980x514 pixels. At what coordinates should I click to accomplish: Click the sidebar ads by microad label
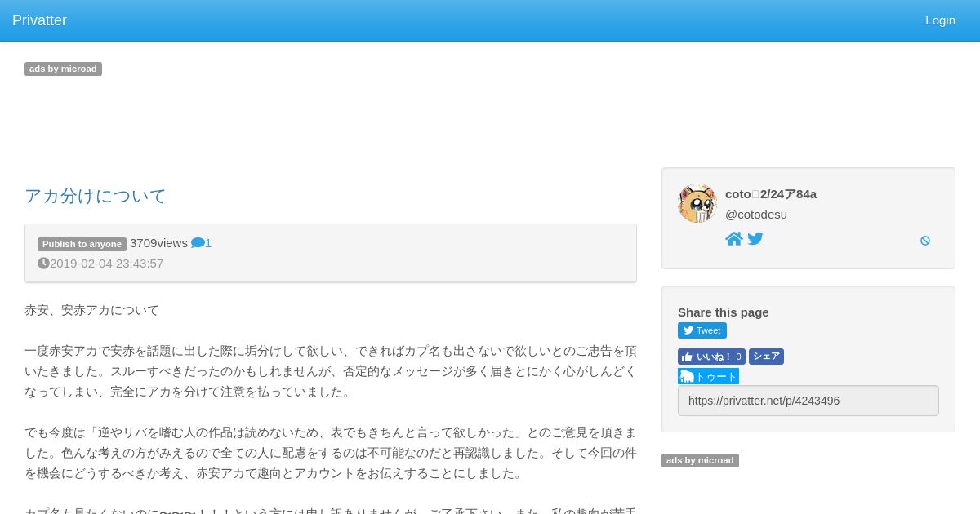pyautogui.click(x=700, y=460)
